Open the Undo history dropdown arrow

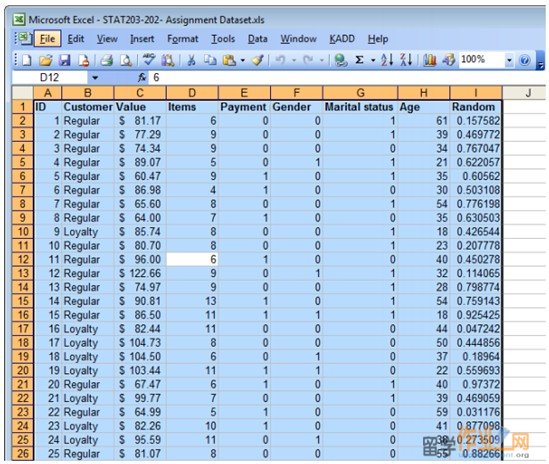click(294, 61)
